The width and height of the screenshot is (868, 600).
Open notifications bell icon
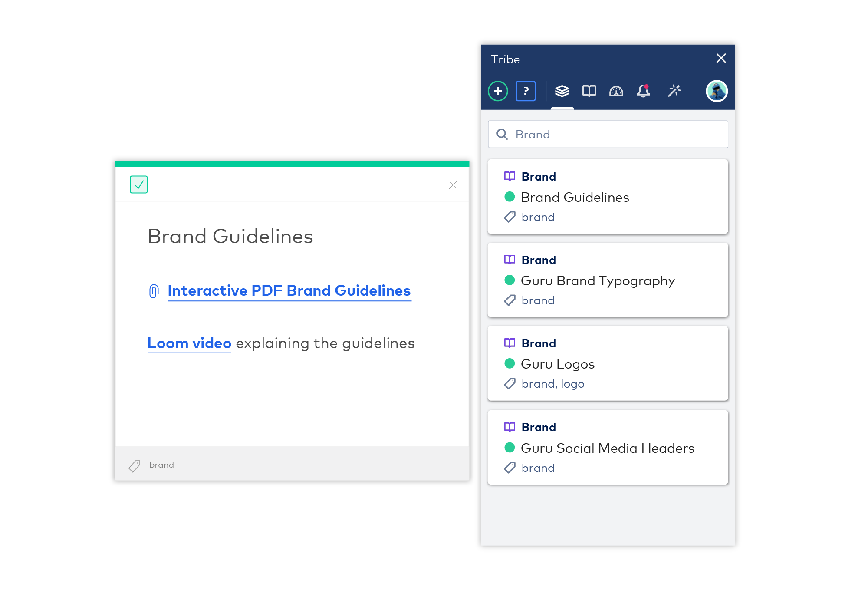click(644, 91)
